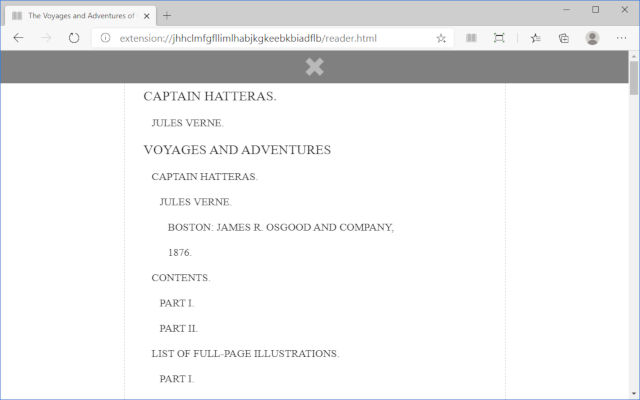Go back with the browser back arrow

18,38
